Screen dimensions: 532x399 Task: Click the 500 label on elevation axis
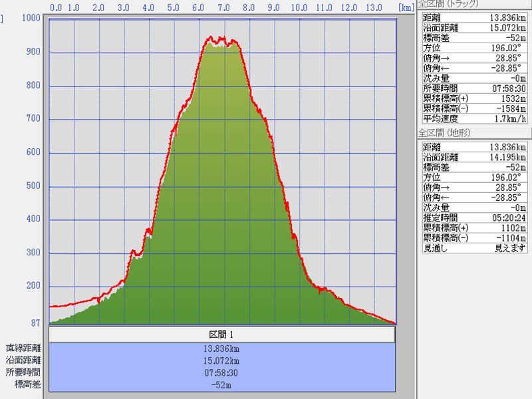(x=33, y=186)
